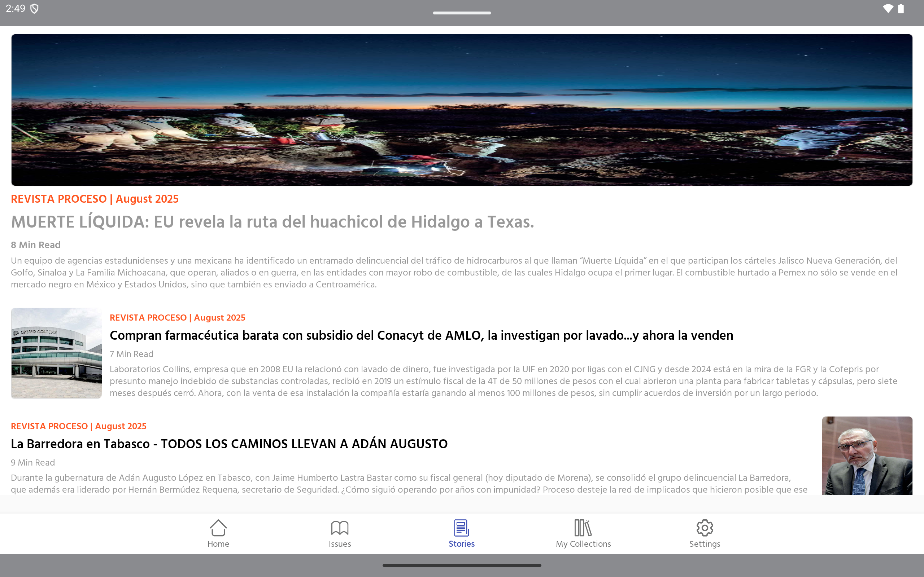
Task: Open the MUERTE LÍQUIDA headline
Action: coord(272,222)
